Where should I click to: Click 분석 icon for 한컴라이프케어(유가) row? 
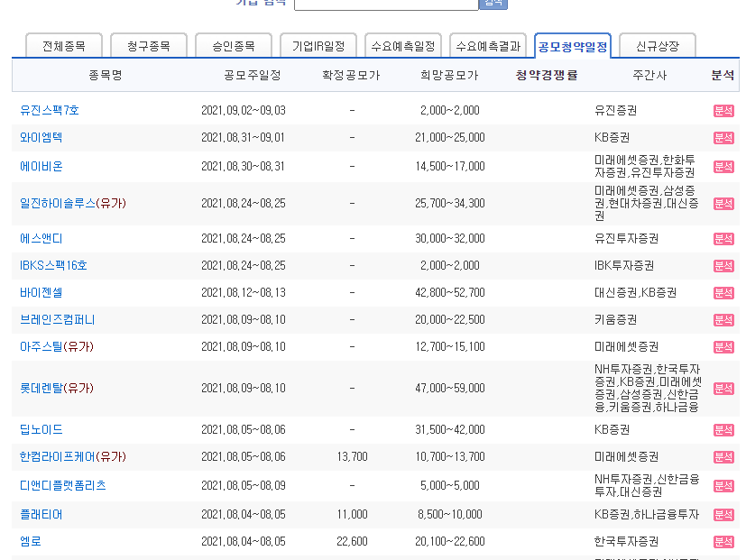(x=723, y=457)
